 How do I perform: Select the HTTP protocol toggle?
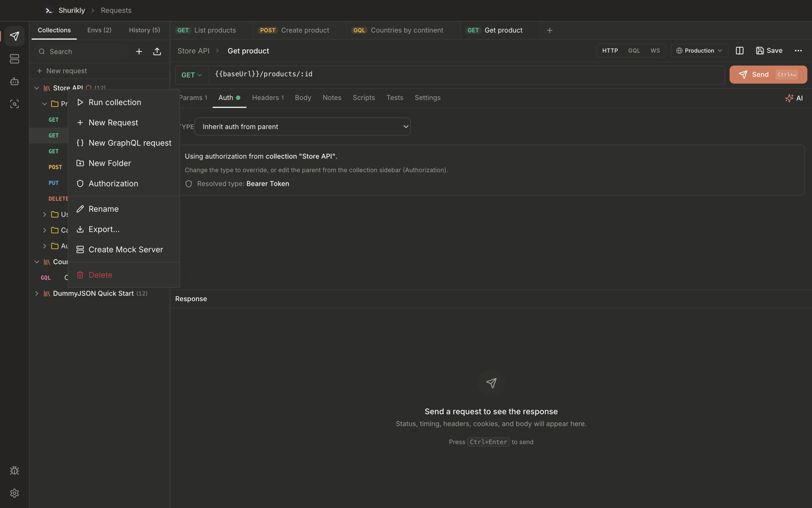[610, 51]
